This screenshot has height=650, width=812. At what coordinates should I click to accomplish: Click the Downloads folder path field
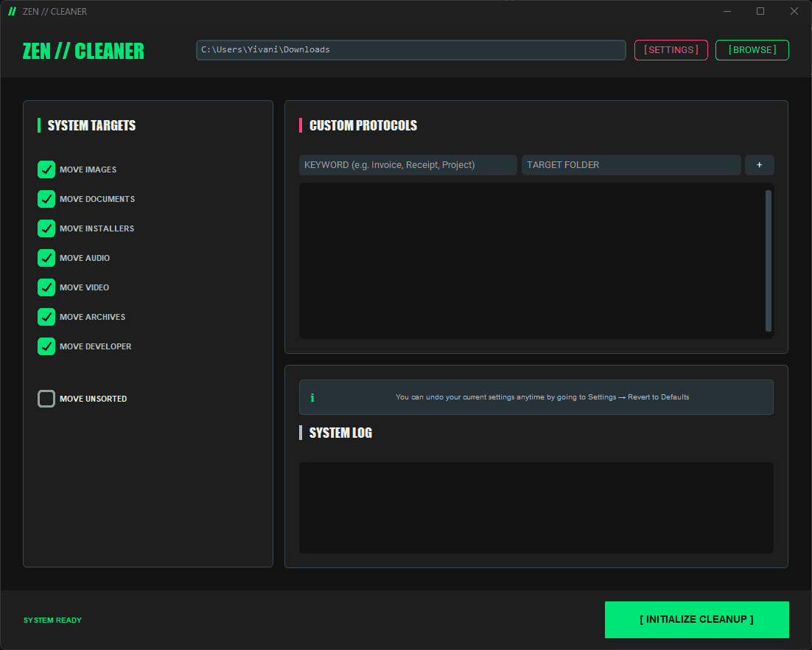coord(410,50)
